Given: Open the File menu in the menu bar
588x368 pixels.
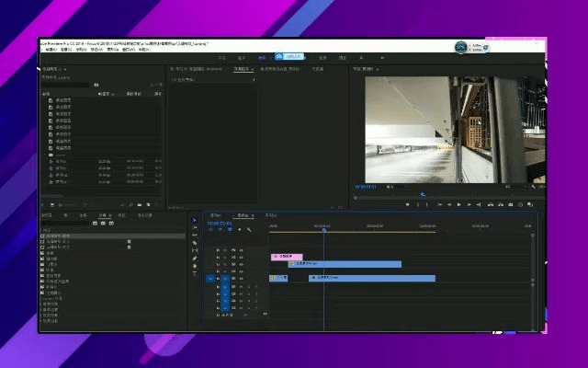Looking at the screenshot, I should click(x=52, y=50).
